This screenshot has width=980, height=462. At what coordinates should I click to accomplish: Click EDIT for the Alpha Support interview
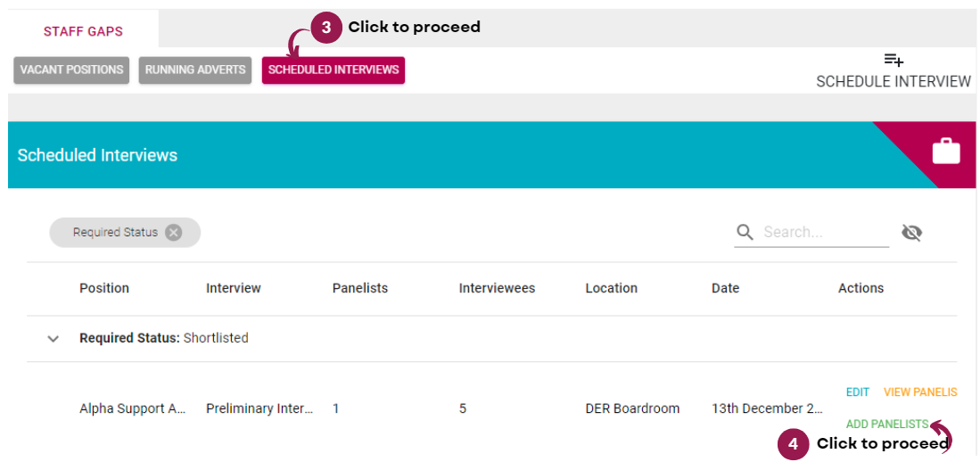858,392
